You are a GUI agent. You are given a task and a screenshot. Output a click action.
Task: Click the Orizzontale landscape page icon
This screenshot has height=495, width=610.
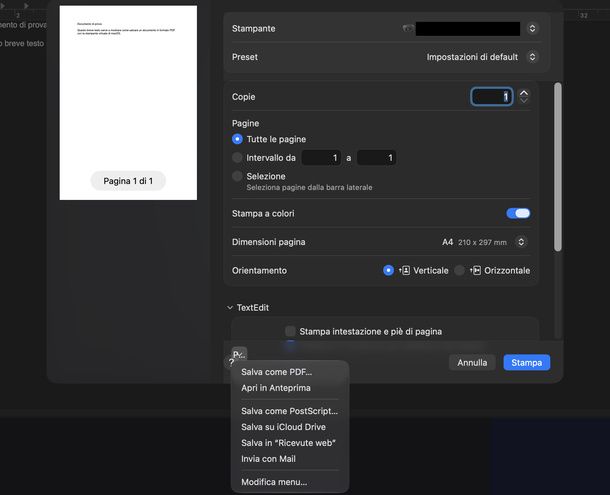[475, 270]
